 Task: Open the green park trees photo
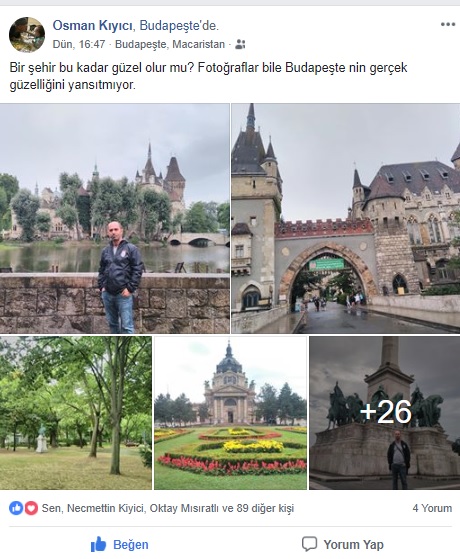[76, 413]
